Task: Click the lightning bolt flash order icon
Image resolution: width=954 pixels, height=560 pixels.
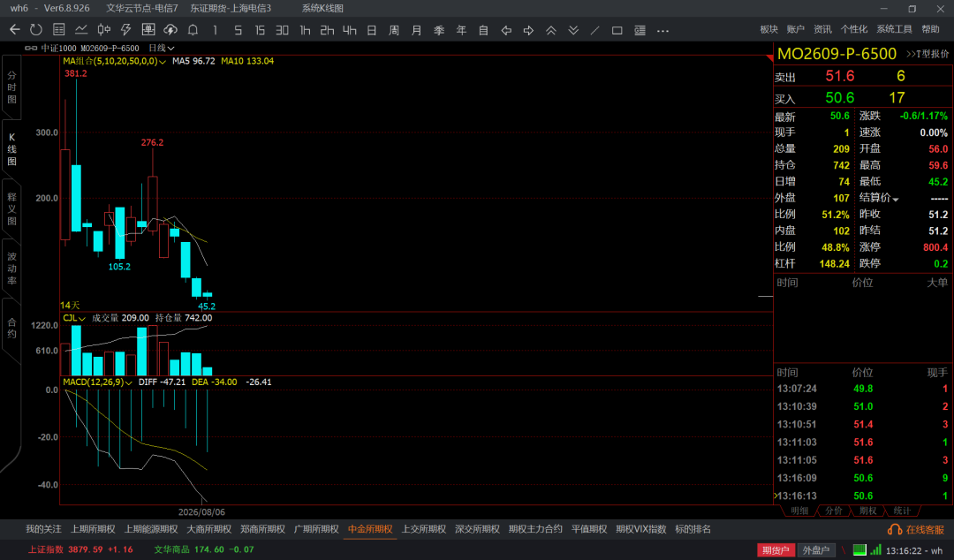Action: coord(126,30)
